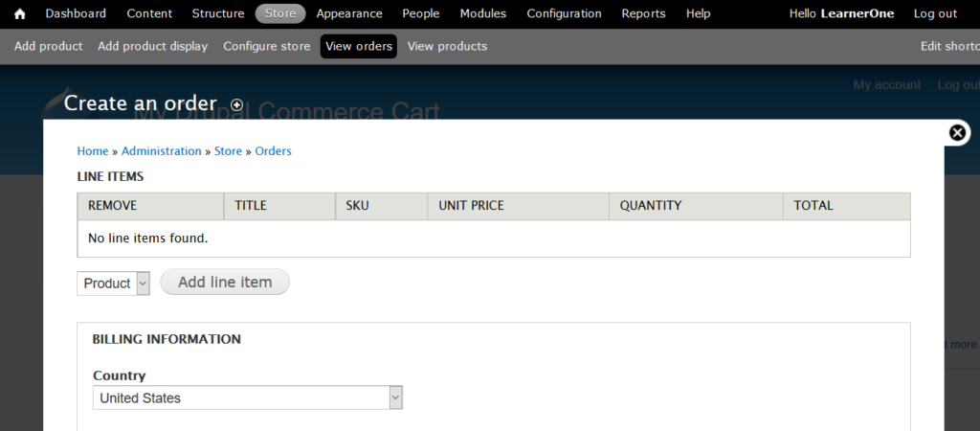Open the Dashboard menu
980x431 pixels.
point(76,13)
